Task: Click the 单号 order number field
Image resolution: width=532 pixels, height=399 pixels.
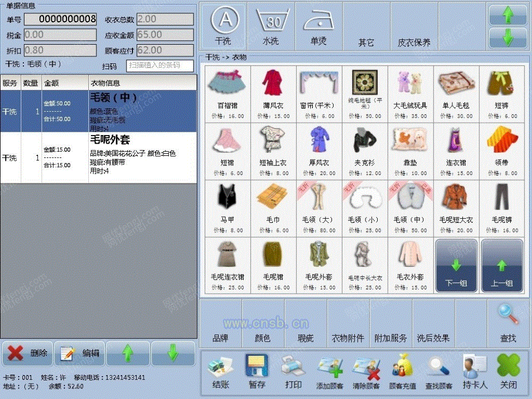Action: pos(61,19)
